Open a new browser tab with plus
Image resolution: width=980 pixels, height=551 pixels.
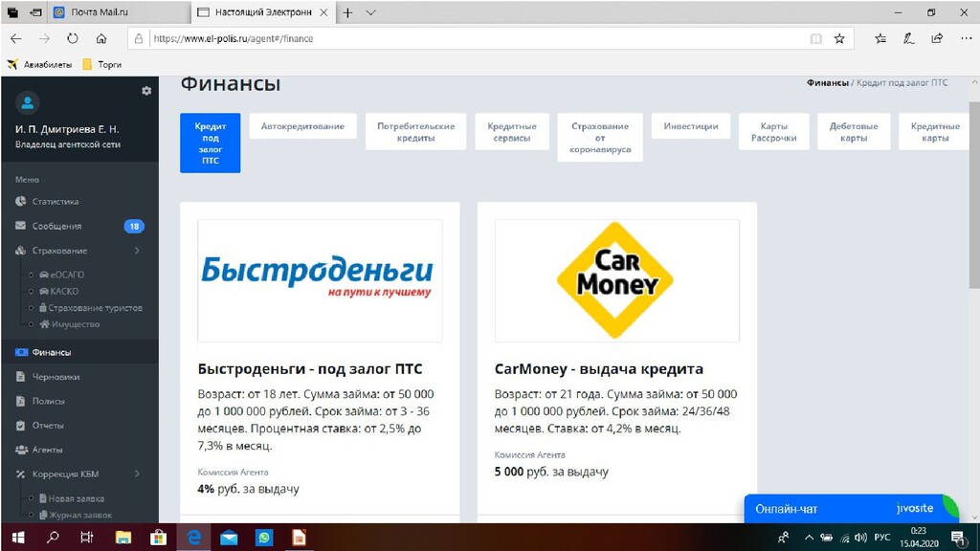348,12
